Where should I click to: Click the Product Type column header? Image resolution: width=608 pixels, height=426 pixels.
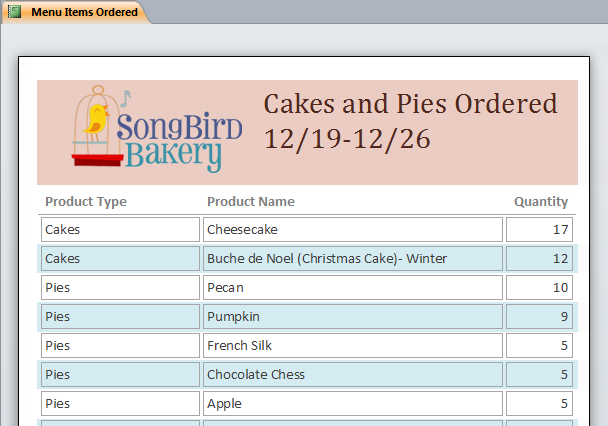tap(86, 202)
